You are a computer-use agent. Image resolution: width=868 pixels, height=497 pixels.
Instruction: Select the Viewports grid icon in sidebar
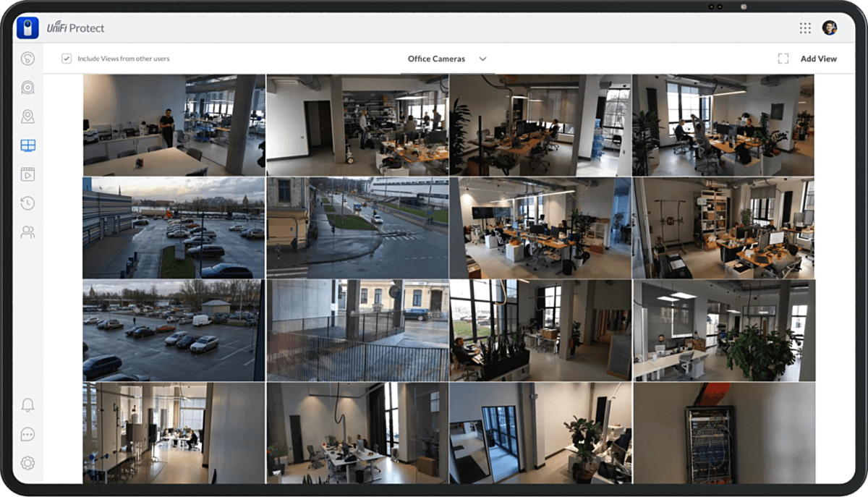[x=27, y=145]
